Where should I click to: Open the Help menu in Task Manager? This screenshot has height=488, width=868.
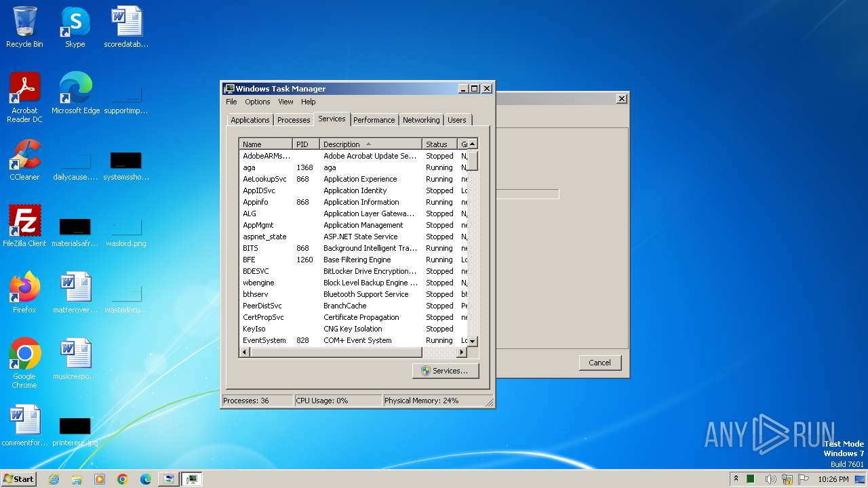coord(309,102)
